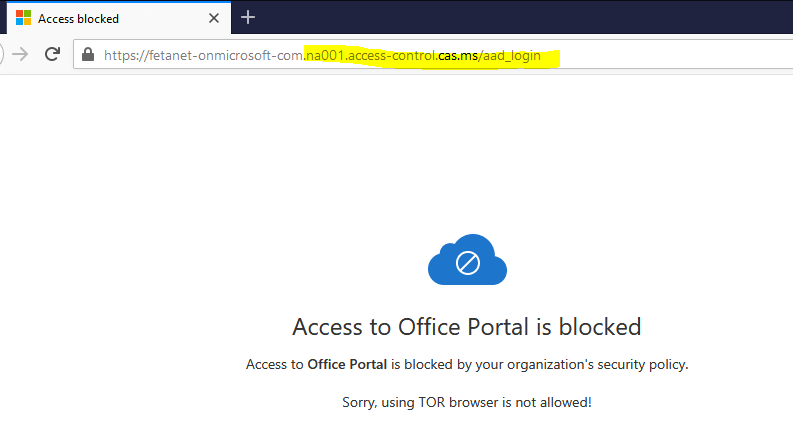Image resolution: width=793 pixels, height=428 pixels.
Task: Click the back button at left edge
Action: click(x=3, y=55)
